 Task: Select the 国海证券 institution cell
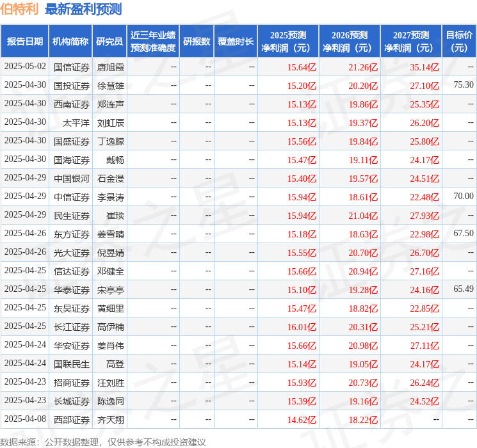coord(72,160)
